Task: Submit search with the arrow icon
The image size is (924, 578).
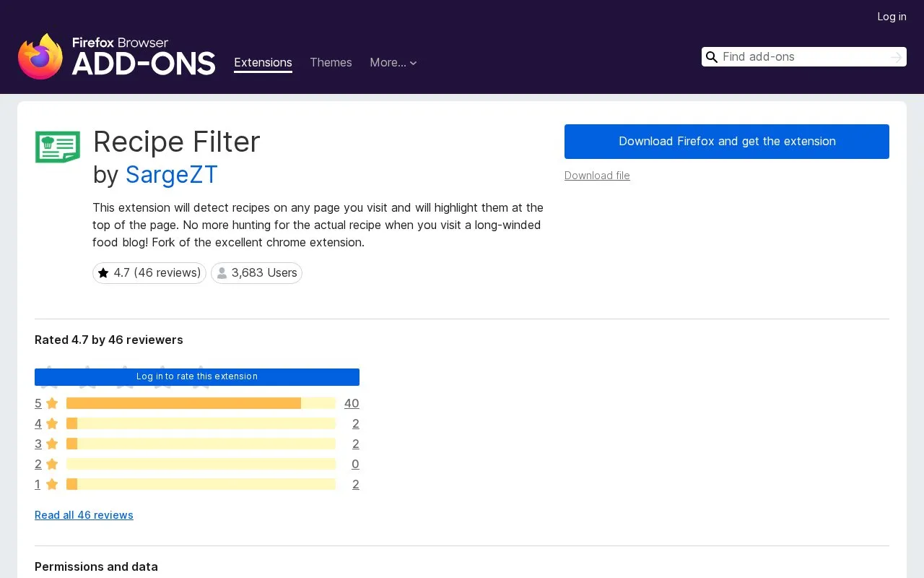Action: (x=897, y=57)
